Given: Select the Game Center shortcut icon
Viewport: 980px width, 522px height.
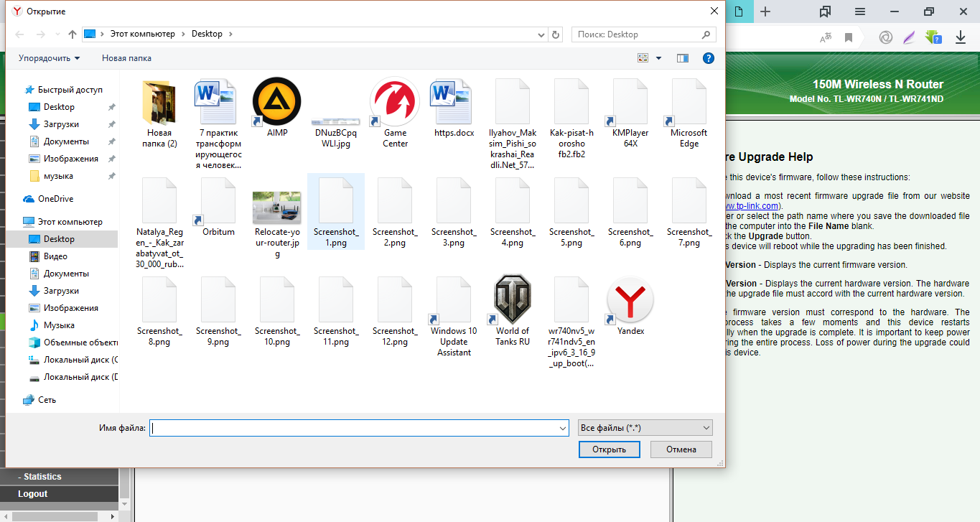Looking at the screenshot, I should pyautogui.click(x=395, y=101).
